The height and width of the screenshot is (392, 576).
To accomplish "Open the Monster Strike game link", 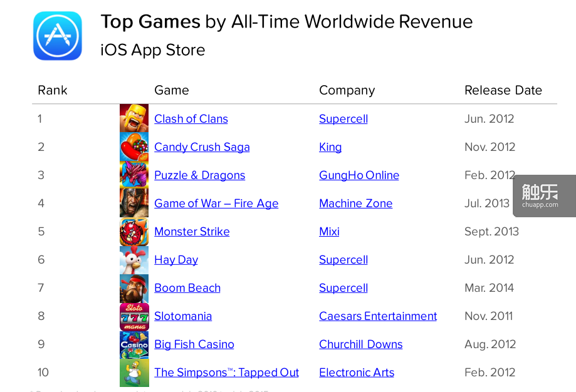I will click(192, 232).
